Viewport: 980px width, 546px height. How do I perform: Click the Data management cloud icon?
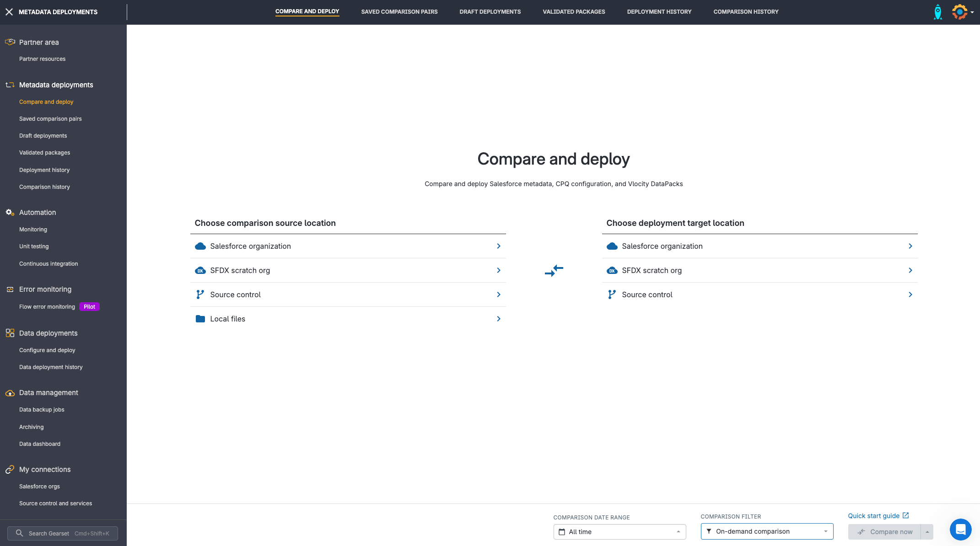[10, 393]
